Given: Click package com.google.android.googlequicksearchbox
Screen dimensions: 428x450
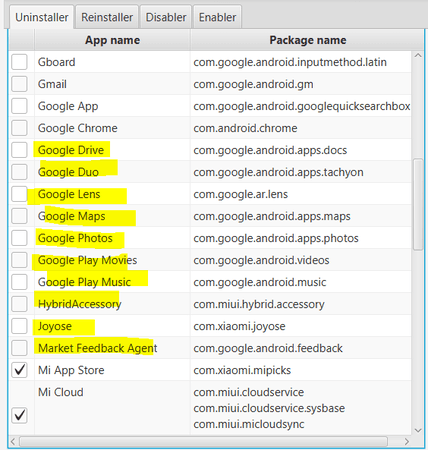Looking at the screenshot, I should point(302,106).
